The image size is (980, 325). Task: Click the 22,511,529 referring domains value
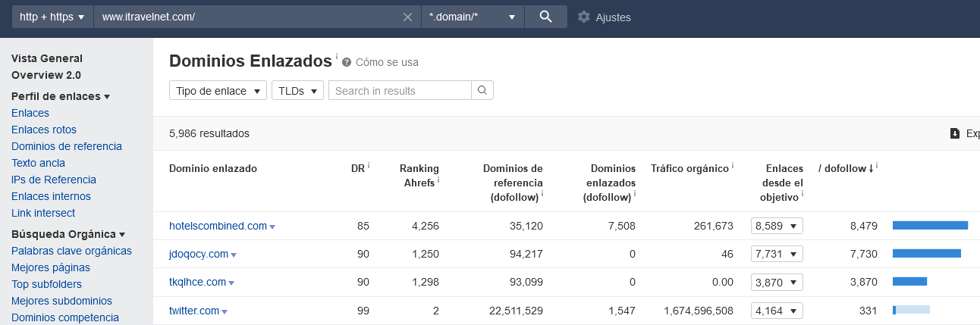[516, 311]
